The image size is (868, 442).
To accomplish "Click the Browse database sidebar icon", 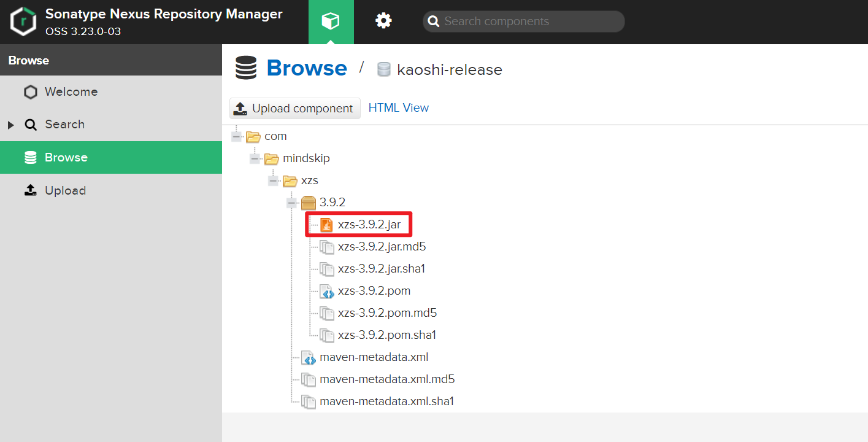I will (31, 158).
